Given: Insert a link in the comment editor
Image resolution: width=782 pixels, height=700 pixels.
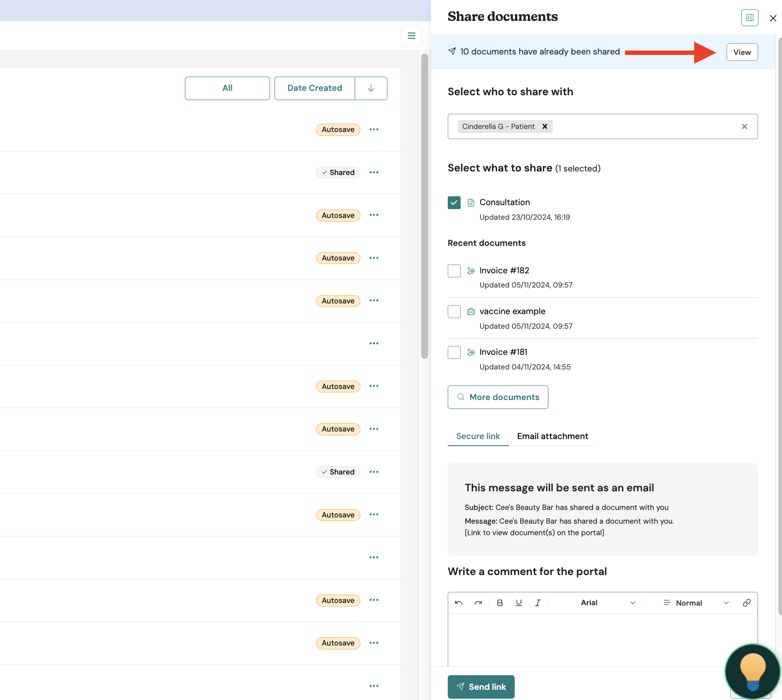Looking at the screenshot, I should (747, 603).
